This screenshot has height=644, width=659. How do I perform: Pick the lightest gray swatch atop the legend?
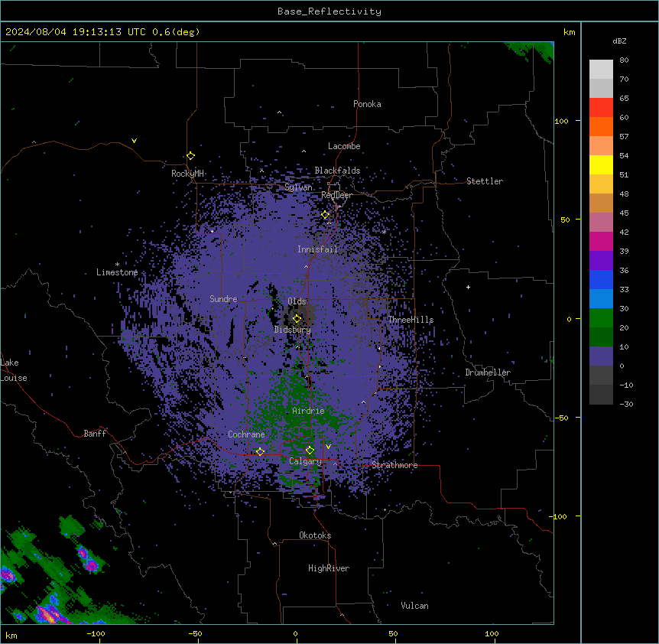click(601, 70)
